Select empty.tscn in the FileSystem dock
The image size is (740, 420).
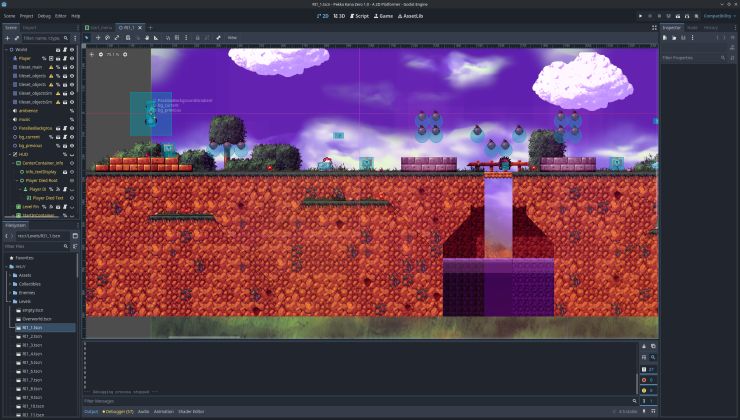tap(33, 310)
